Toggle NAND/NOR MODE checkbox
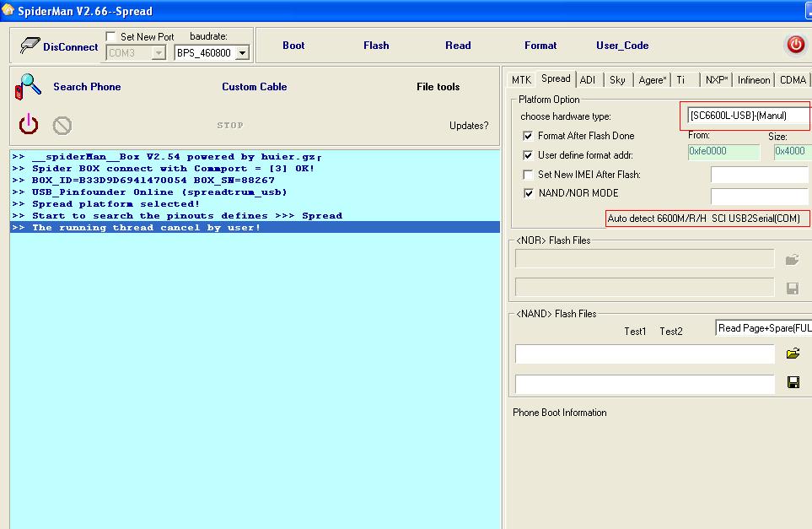The image size is (812, 529). [528, 193]
